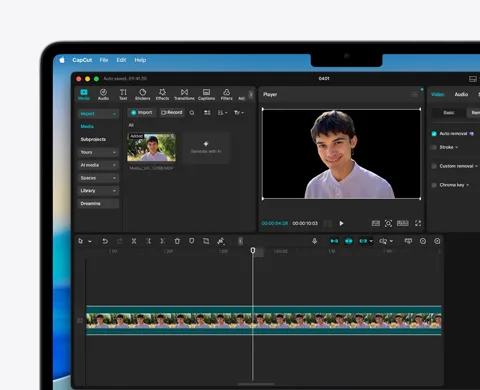480x390 pixels.
Task: Expand the Chroma key options arrow
Action: (x=468, y=185)
